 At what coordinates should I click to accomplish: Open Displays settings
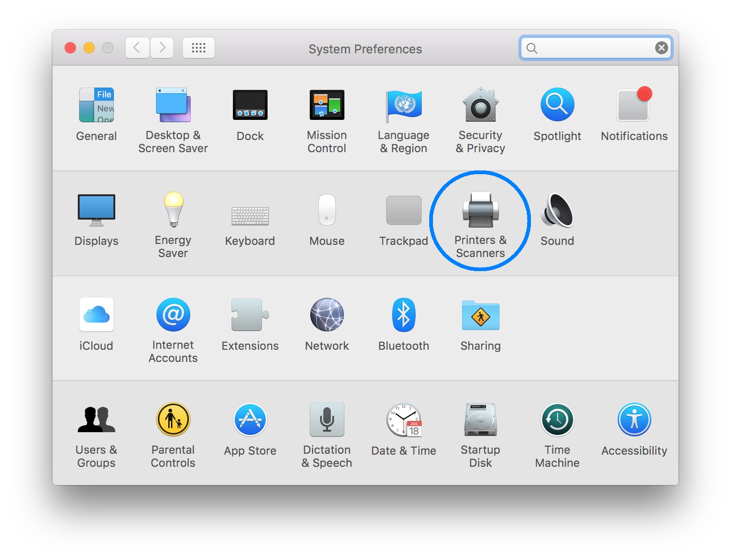(97, 220)
